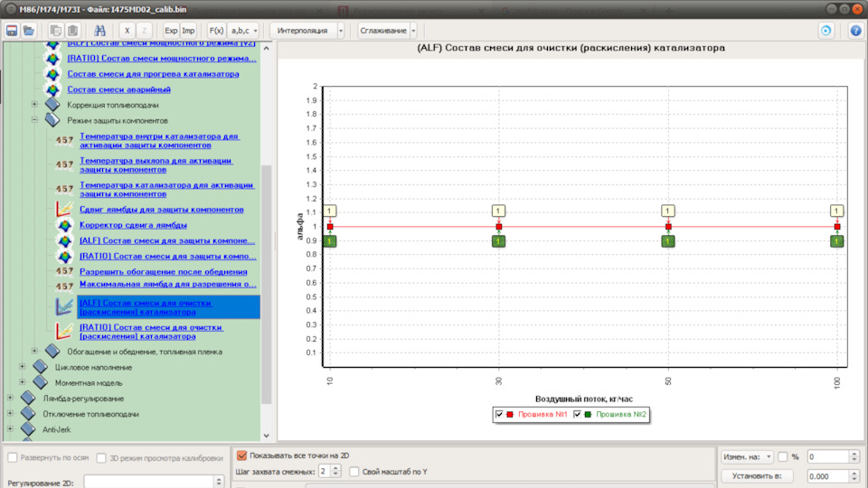Enable Свой масштаб по Y checkbox
The height and width of the screenshot is (488, 868).
pyautogui.click(x=354, y=472)
